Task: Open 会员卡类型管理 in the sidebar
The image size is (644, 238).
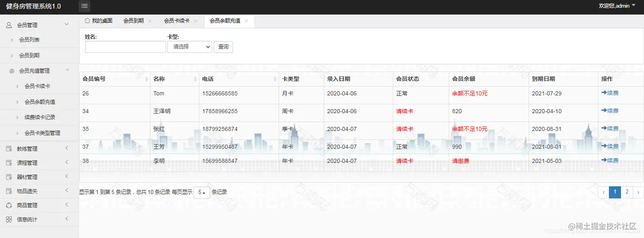Action: click(x=43, y=133)
